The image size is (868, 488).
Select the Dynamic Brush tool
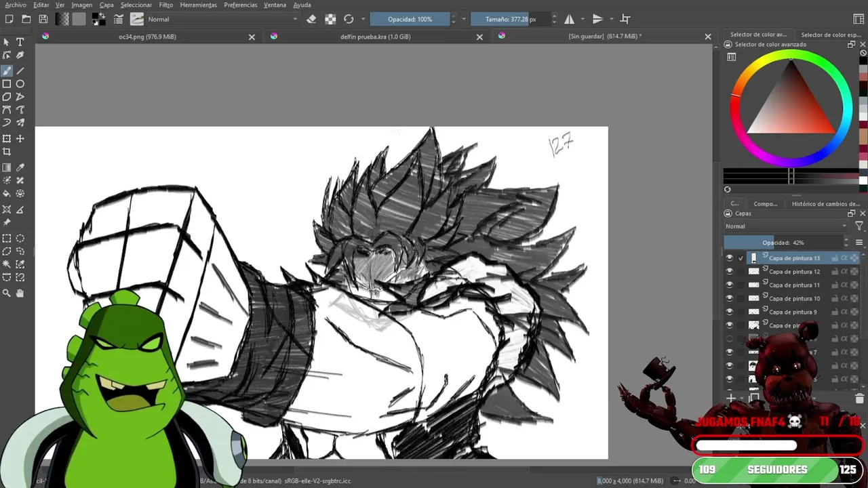pyautogui.click(x=7, y=123)
